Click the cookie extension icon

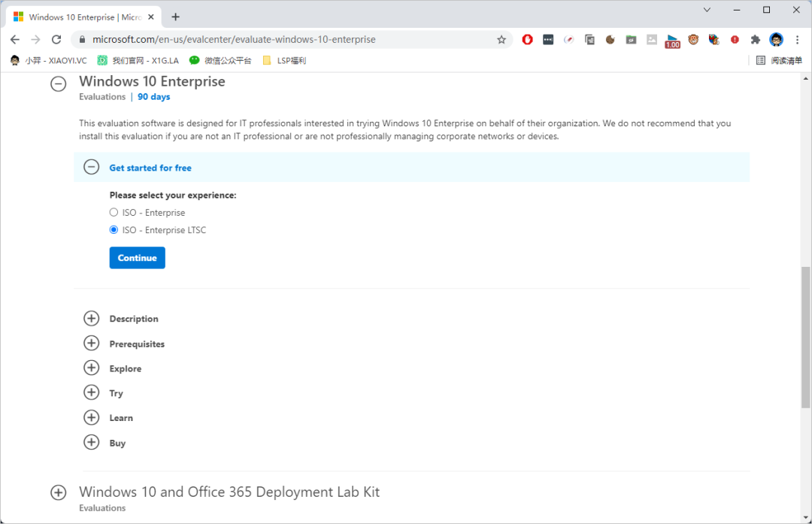pos(611,40)
